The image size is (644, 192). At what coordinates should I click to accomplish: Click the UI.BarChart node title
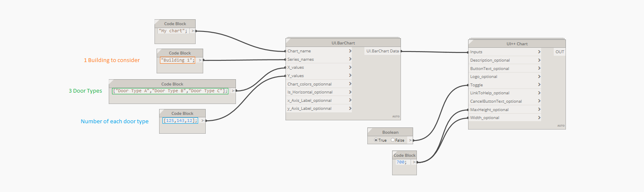[x=343, y=43]
